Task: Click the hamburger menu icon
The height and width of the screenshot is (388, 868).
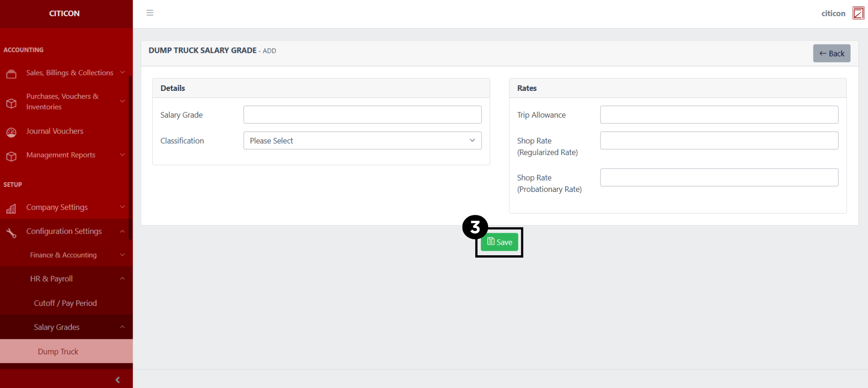Action: click(150, 13)
